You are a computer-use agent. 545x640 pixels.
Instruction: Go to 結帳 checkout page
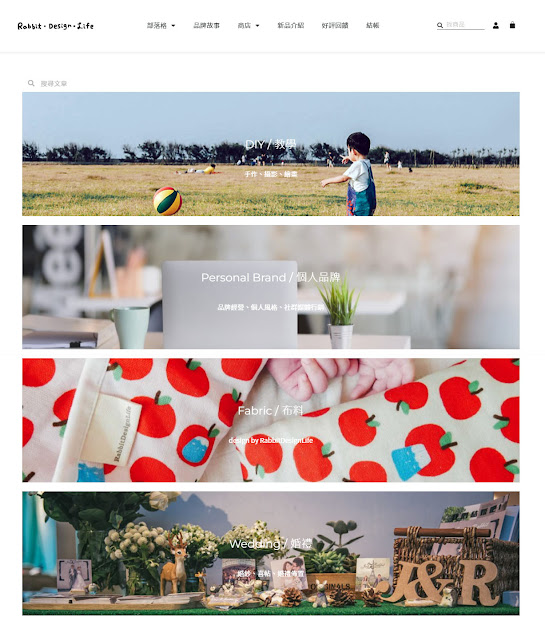(372, 25)
